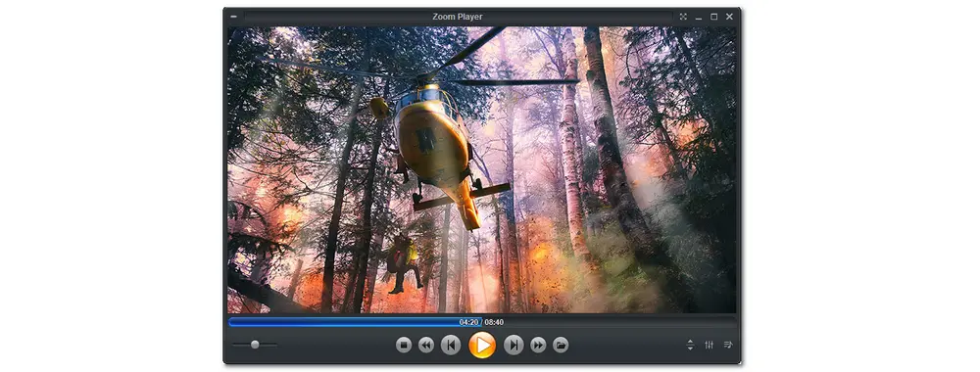The width and height of the screenshot is (980, 372).
Task: Maximize the Zoom Player window
Action: [713, 17]
